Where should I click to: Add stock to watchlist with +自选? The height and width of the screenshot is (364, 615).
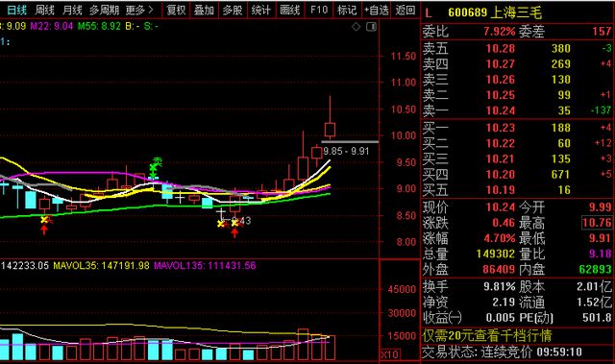coord(376,10)
